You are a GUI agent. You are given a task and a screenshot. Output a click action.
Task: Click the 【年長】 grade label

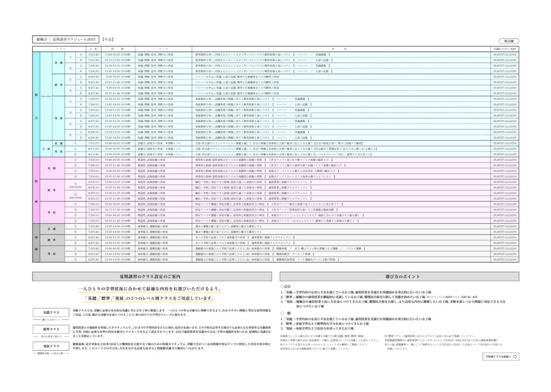(108, 39)
